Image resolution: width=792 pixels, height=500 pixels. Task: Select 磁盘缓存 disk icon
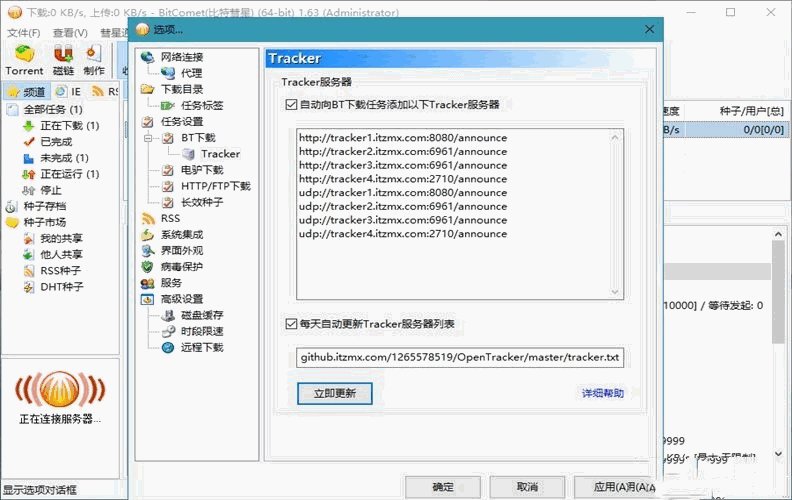168,315
